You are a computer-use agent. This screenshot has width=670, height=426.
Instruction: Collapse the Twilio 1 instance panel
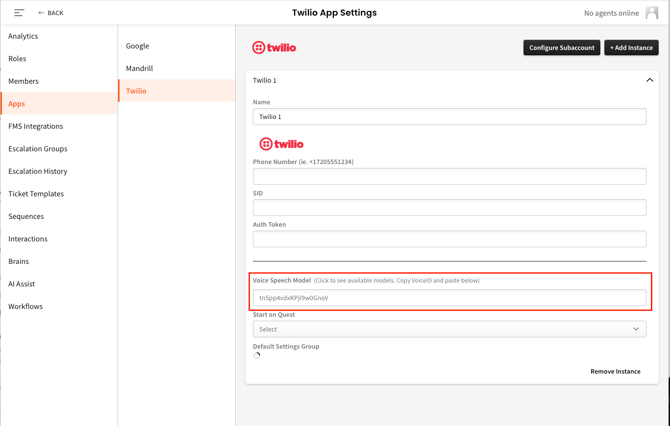649,80
